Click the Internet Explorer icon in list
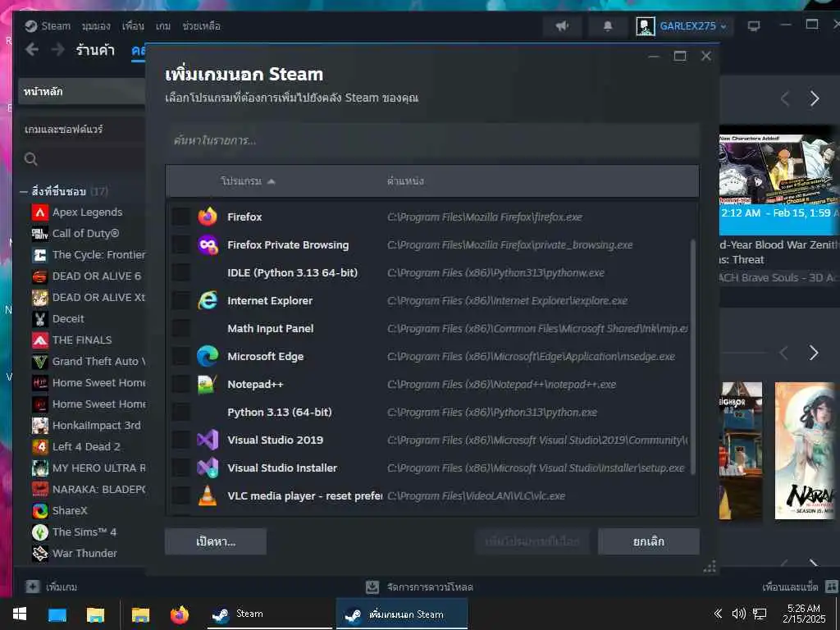Viewport: 840px width, 630px height. coord(208,300)
